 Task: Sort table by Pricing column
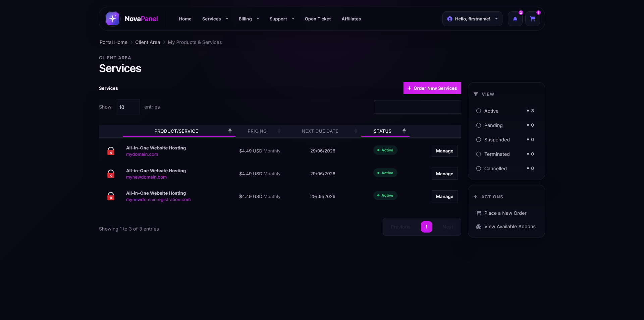[260, 131]
